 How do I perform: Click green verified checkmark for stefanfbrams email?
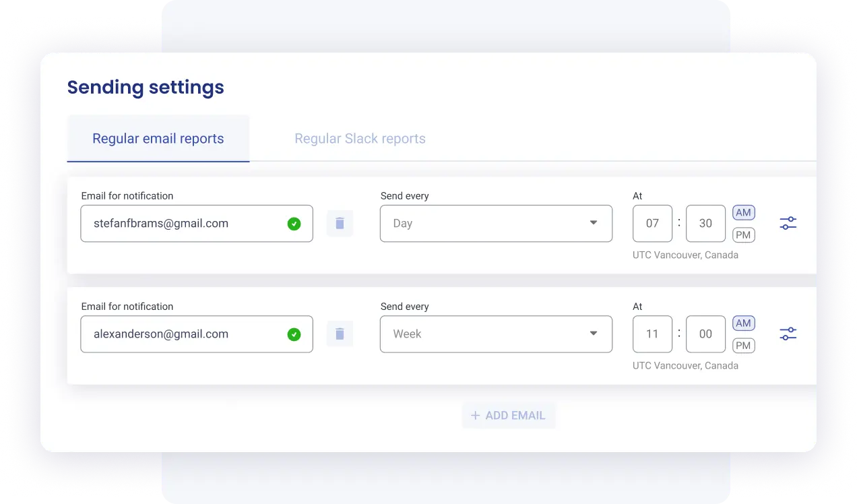pyautogui.click(x=294, y=224)
